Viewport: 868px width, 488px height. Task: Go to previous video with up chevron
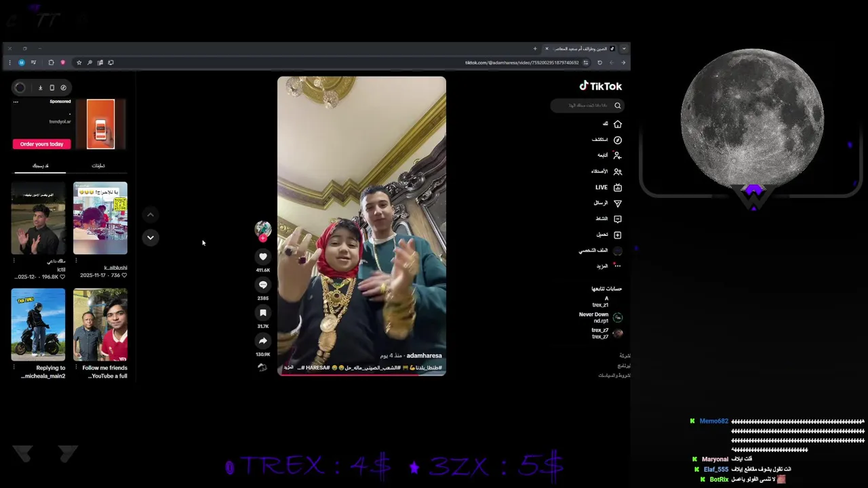click(x=151, y=215)
